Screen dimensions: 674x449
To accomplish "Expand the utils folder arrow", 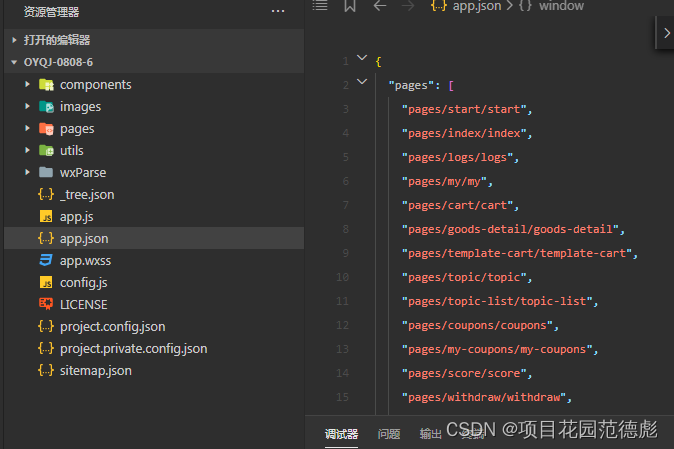I will pos(28,150).
